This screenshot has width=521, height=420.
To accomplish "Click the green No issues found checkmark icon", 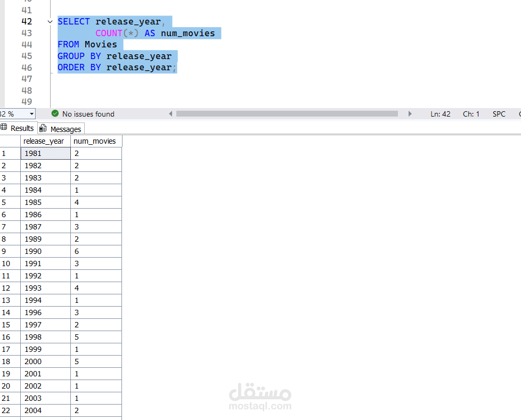I will click(55, 113).
